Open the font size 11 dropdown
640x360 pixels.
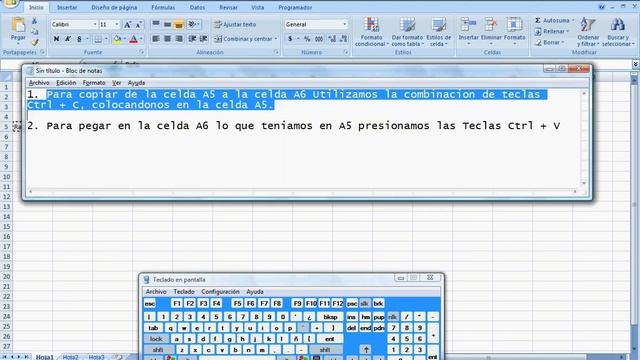(x=117, y=24)
